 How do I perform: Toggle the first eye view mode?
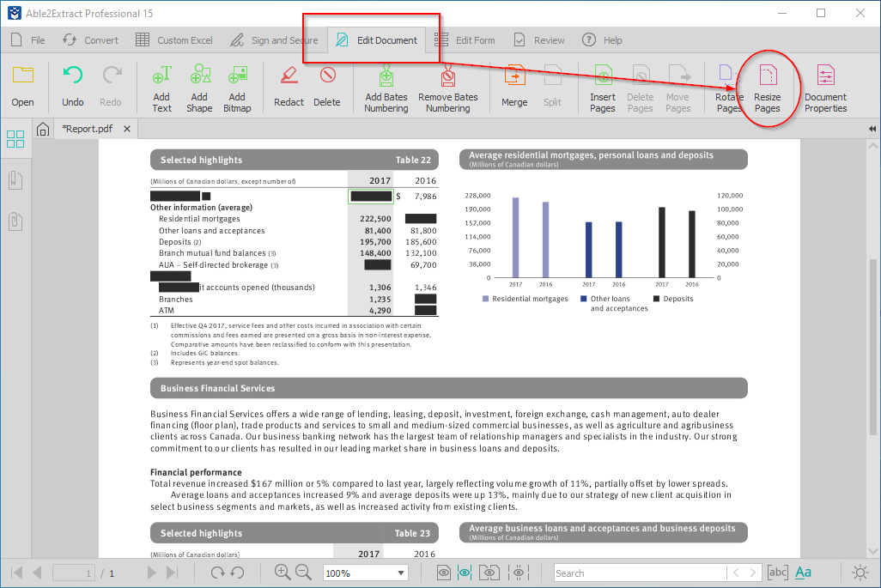(444, 573)
